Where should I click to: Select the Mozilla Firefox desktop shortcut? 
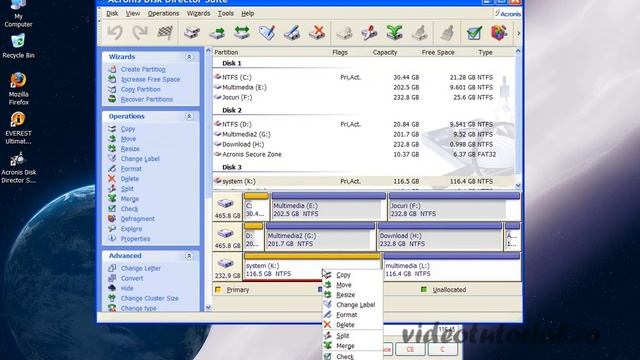(18, 89)
